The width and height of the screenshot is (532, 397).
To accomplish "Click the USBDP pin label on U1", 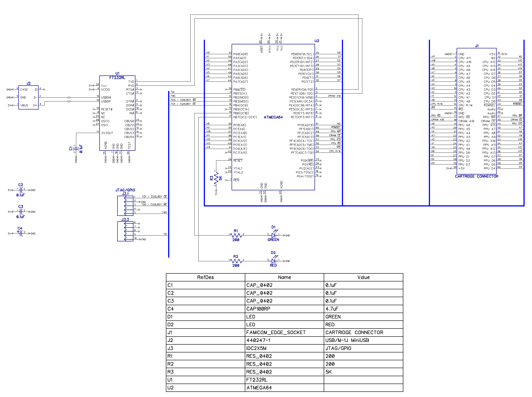I will (106, 101).
